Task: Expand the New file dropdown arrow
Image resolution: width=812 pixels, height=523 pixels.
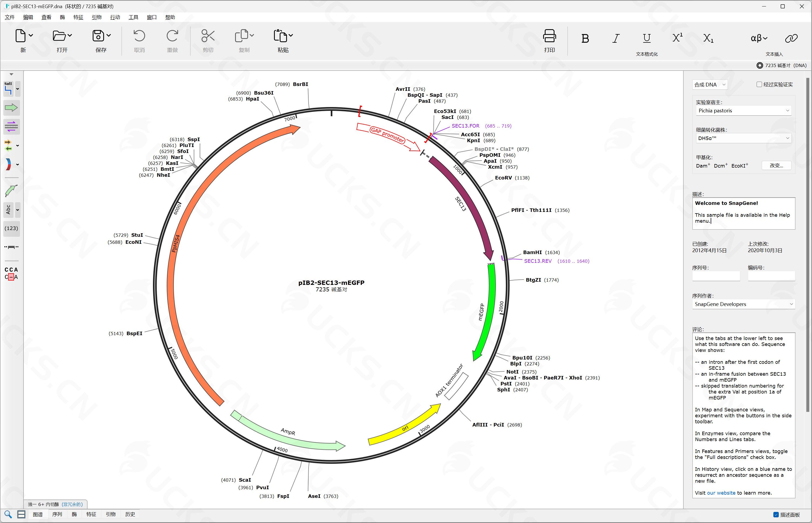Action: point(31,35)
